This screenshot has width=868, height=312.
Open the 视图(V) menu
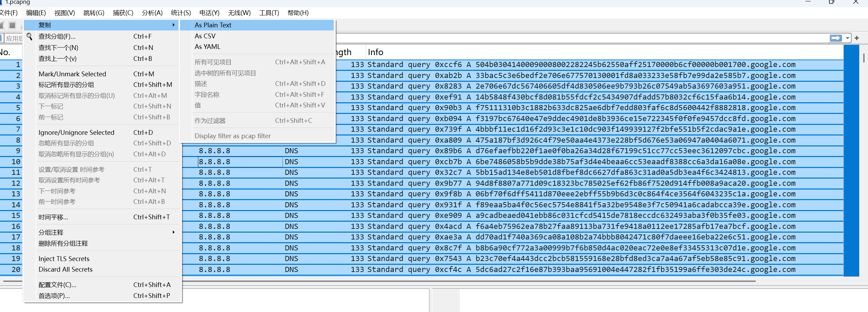click(x=65, y=13)
